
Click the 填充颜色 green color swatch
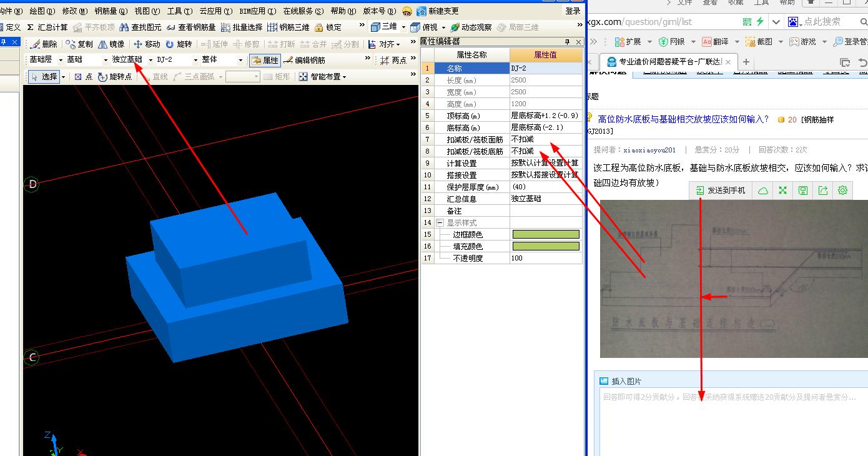tap(546, 247)
